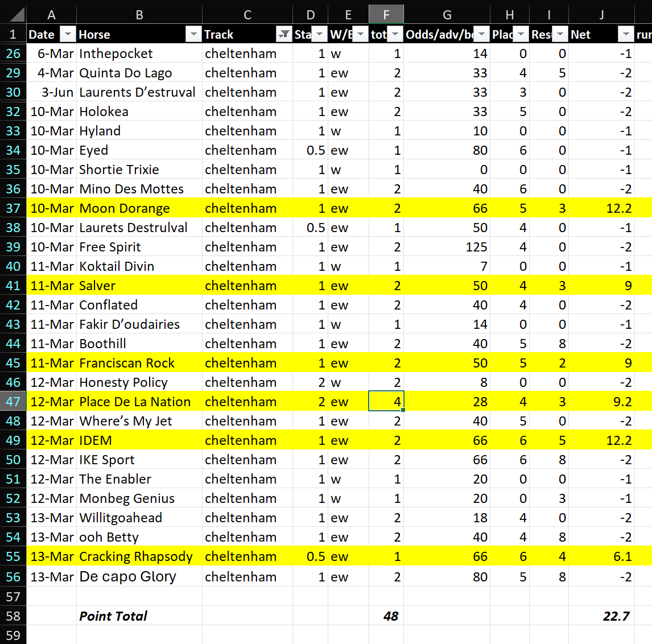The width and height of the screenshot is (652, 644).
Task: Click the 'Cracking Rhapsody' cell
Action: (x=139, y=556)
